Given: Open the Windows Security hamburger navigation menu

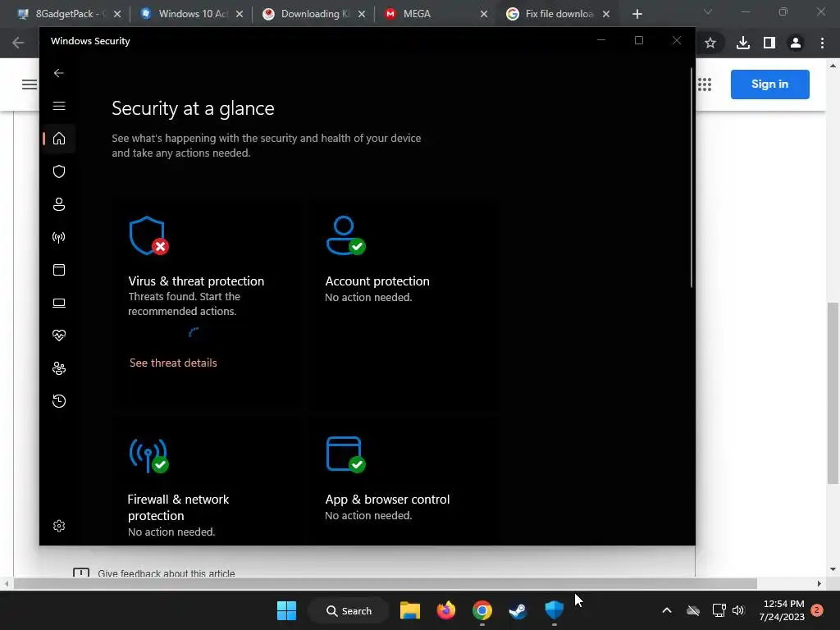Looking at the screenshot, I should coord(59,106).
